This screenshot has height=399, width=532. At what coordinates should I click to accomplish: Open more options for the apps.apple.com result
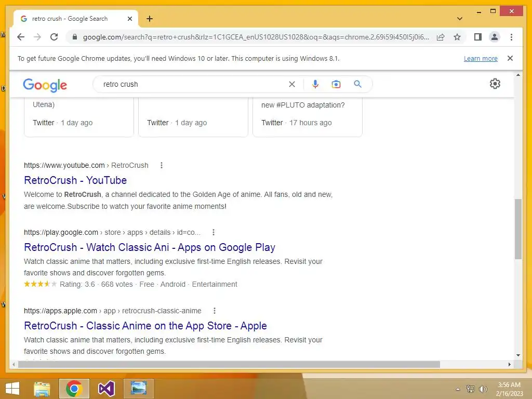coord(215,311)
